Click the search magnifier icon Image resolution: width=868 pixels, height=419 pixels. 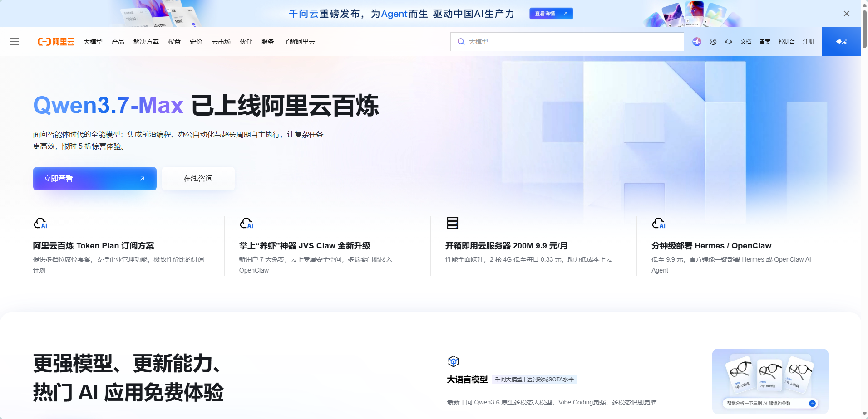point(461,42)
